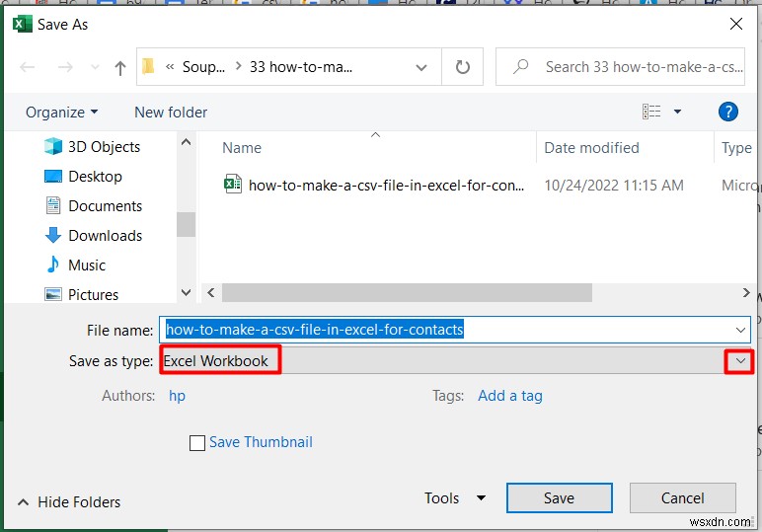Sort by the Date modified column header

(591, 148)
